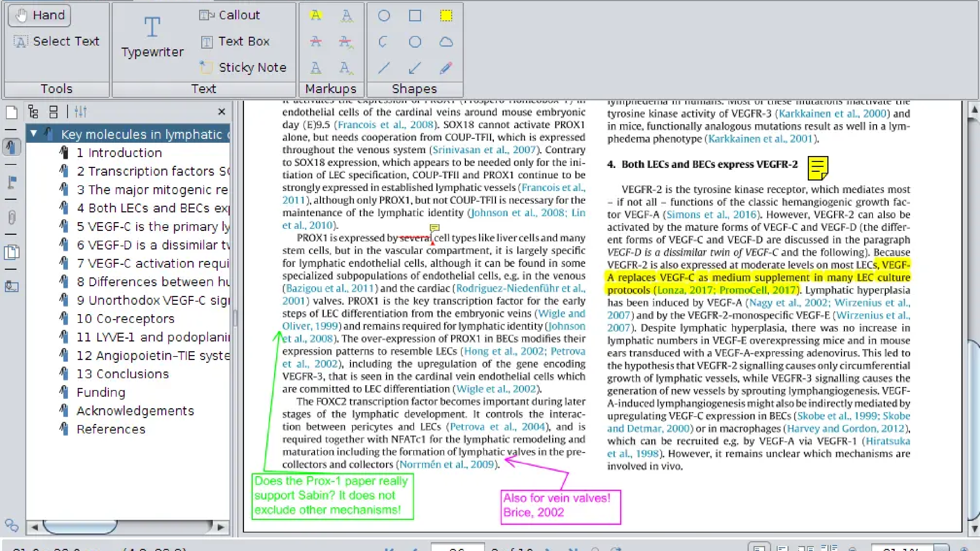Toggle the Bookmarks side panel button
Image resolution: width=980 pixels, height=551 pixels.
click(12, 147)
